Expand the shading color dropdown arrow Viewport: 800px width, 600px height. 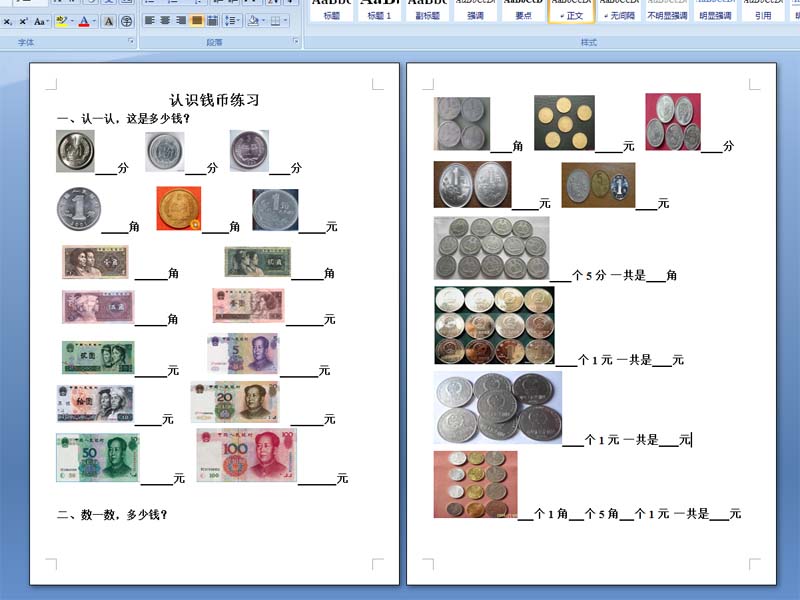263,20
